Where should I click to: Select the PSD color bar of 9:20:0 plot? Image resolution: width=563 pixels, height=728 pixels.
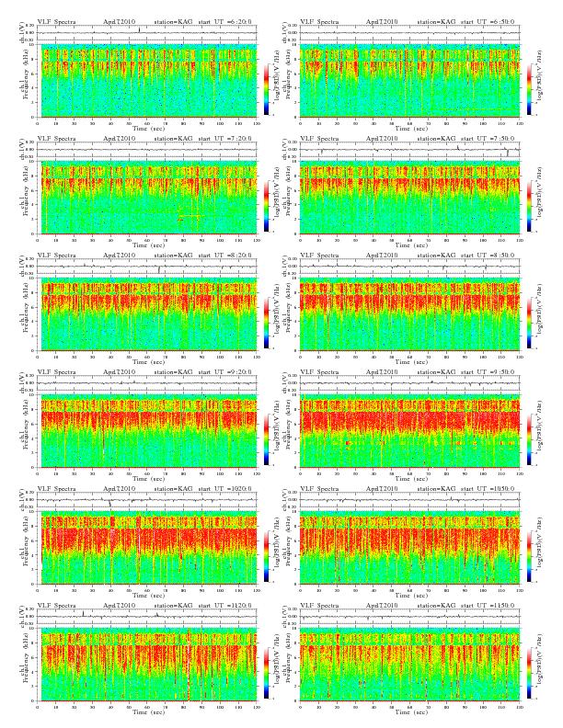(x=266, y=439)
